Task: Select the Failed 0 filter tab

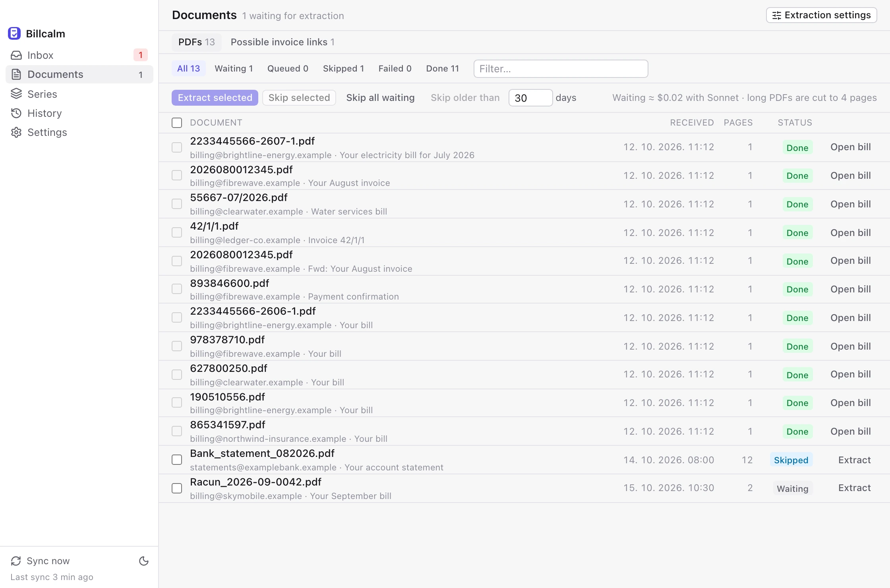Action: click(395, 68)
